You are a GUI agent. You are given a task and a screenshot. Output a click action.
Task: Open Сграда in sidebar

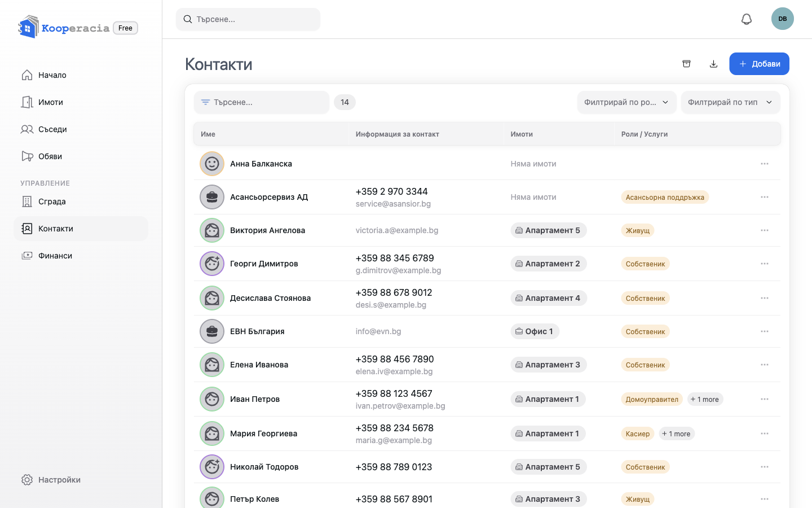[81, 202]
